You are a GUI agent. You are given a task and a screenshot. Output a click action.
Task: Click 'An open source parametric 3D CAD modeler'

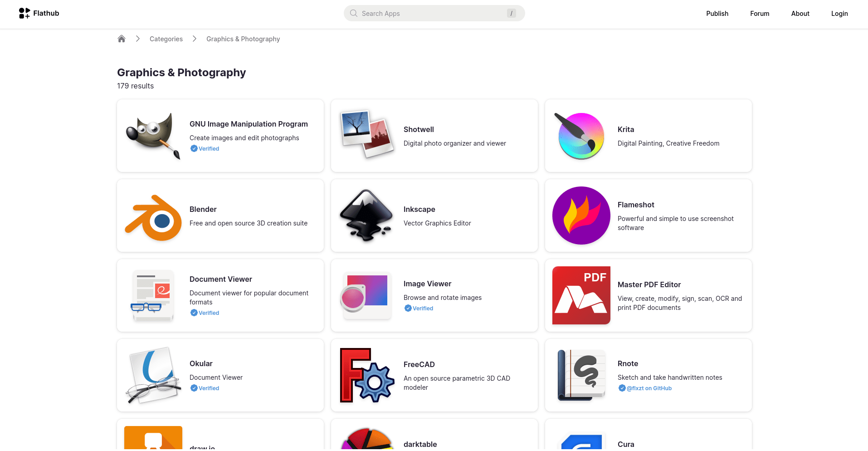click(457, 383)
